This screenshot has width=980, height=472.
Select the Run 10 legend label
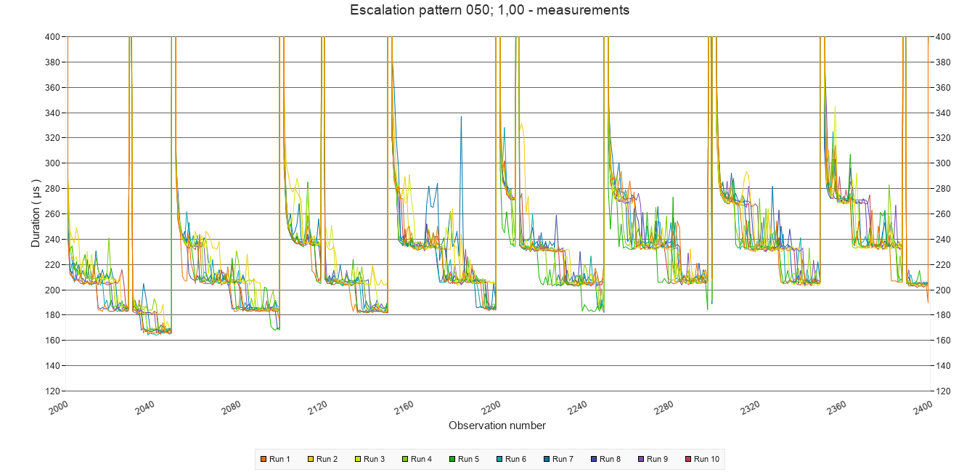click(x=706, y=459)
